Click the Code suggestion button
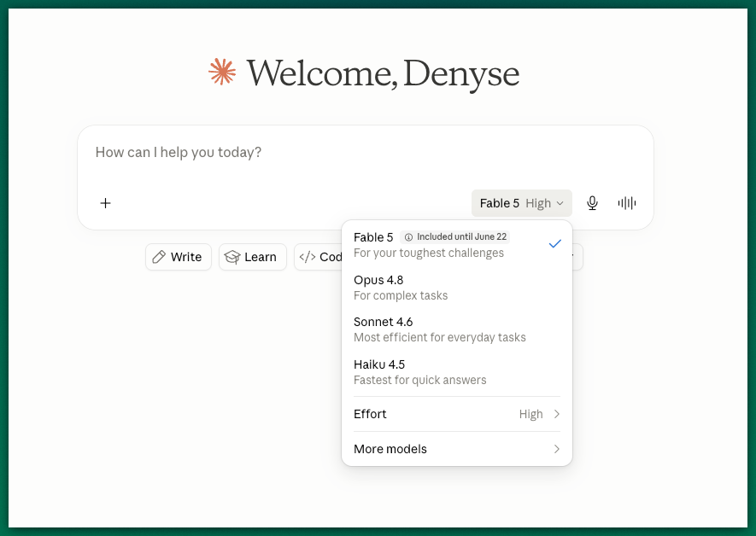 pos(319,257)
